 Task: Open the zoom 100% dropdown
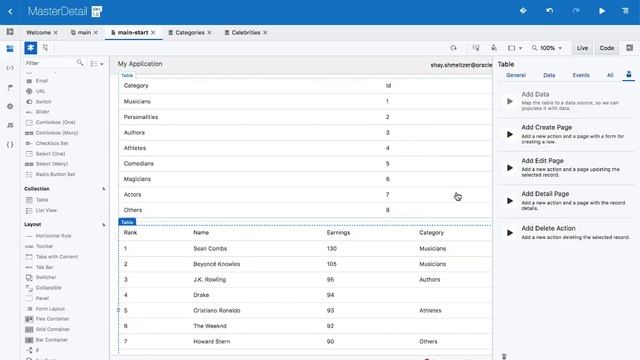[x=547, y=48]
